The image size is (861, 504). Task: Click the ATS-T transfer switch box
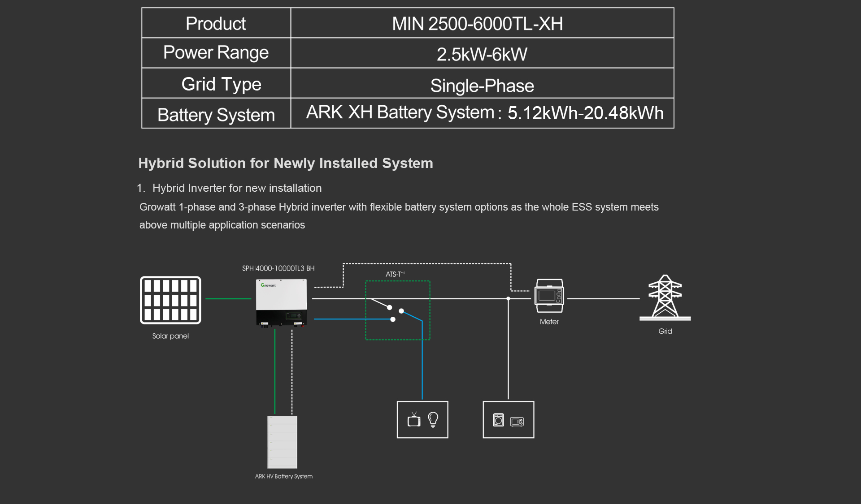(398, 310)
